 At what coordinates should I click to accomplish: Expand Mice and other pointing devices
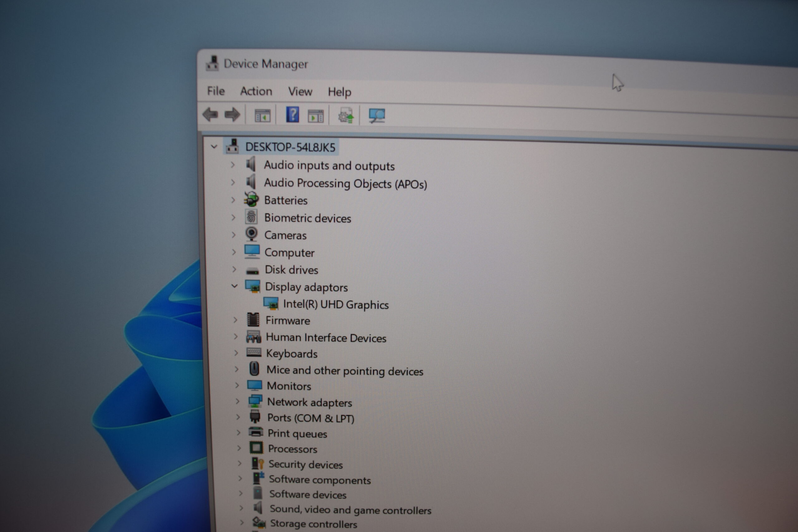point(237,369)
